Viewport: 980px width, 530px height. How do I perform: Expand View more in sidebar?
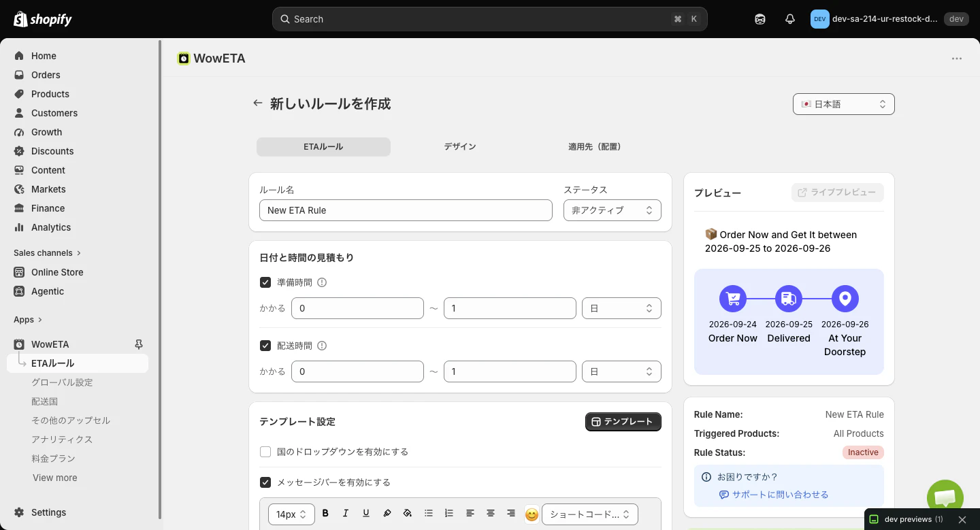click(x=54, y=478)
